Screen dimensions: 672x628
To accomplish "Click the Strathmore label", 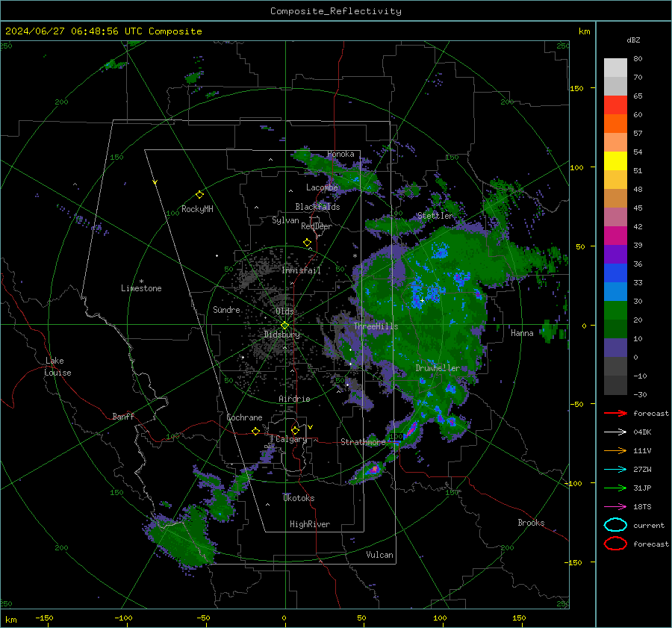I will [363, 442].
